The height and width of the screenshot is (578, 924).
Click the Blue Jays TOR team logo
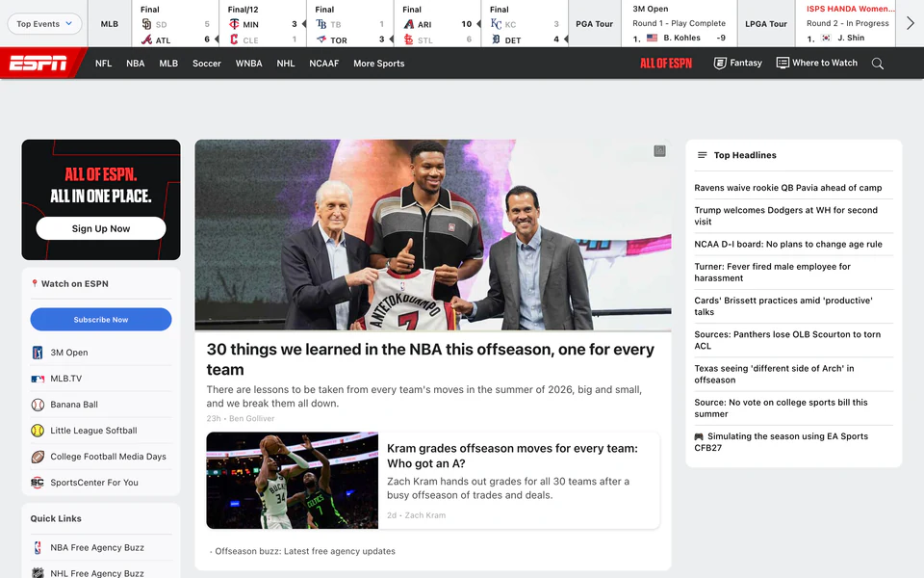321,40
